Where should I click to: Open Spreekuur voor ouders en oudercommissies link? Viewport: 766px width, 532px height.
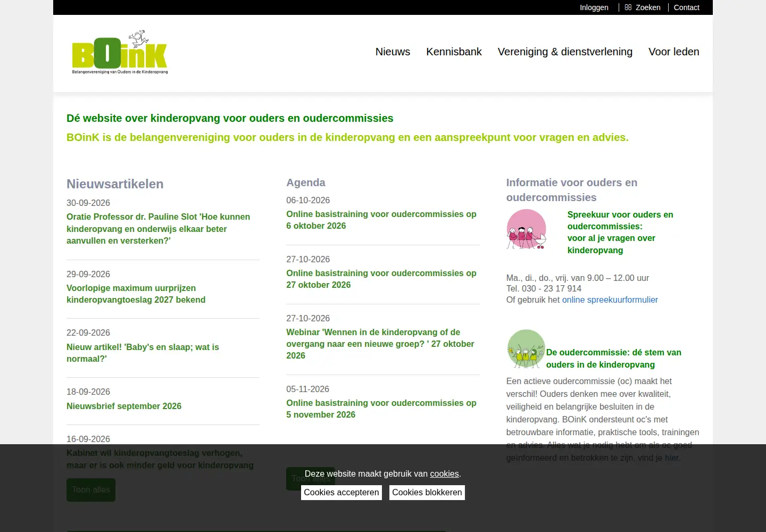[620, 232]
